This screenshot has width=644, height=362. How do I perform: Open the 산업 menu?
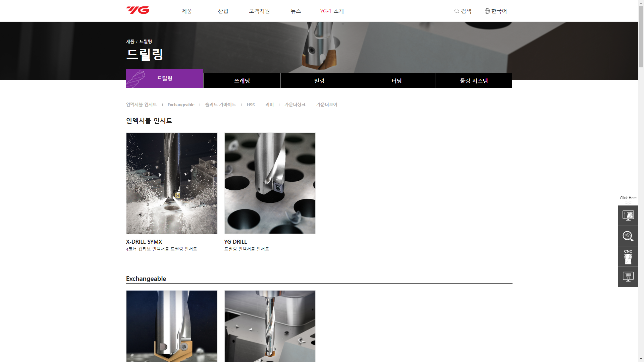click(223, 11)
